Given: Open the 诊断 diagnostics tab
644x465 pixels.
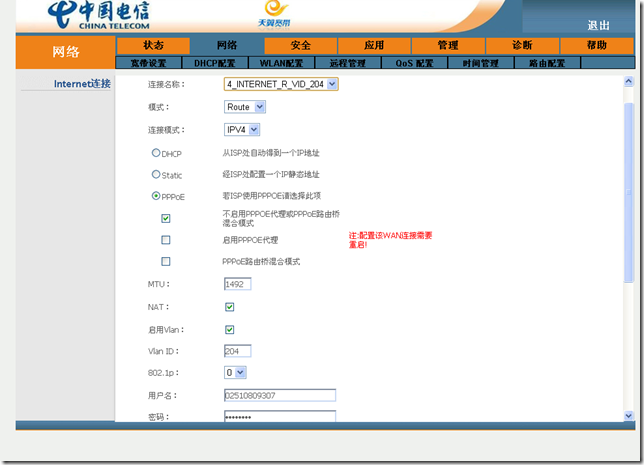Looking at the screenshot, I should (522, 45).
